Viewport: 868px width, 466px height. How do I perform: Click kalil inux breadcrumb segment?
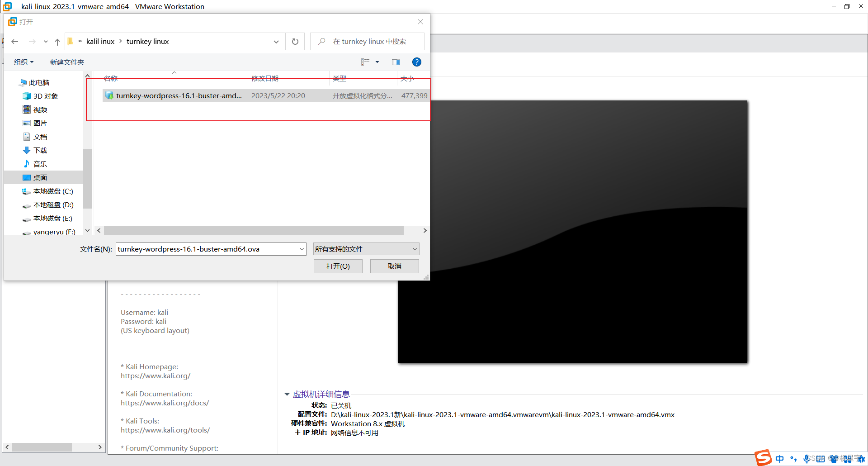coord(100,42)
